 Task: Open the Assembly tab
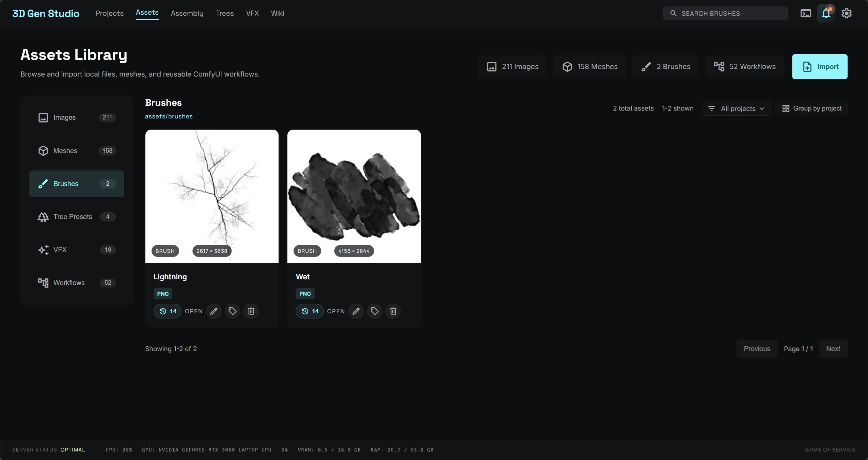(x=187, y=13)
